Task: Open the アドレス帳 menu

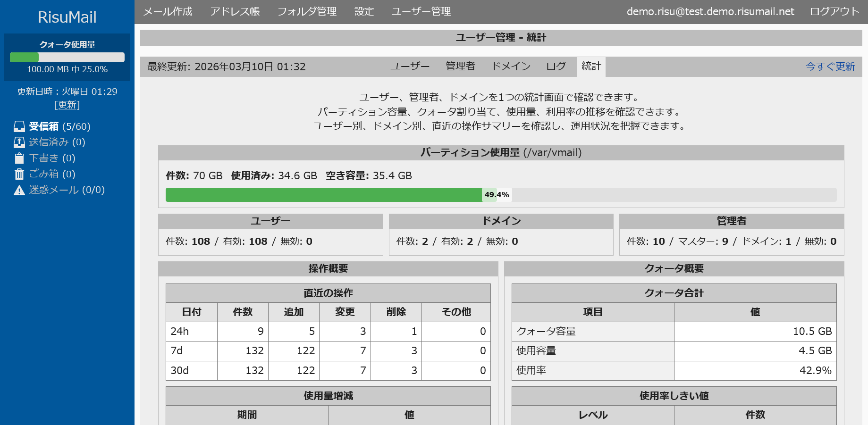Action: (x=235, y=12)
